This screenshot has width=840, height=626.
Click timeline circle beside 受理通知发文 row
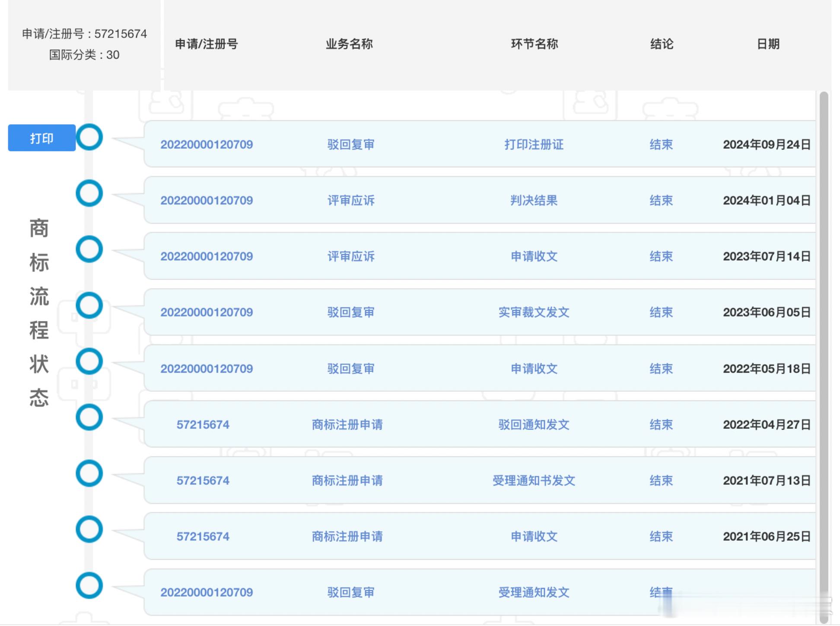click(89, 585)
